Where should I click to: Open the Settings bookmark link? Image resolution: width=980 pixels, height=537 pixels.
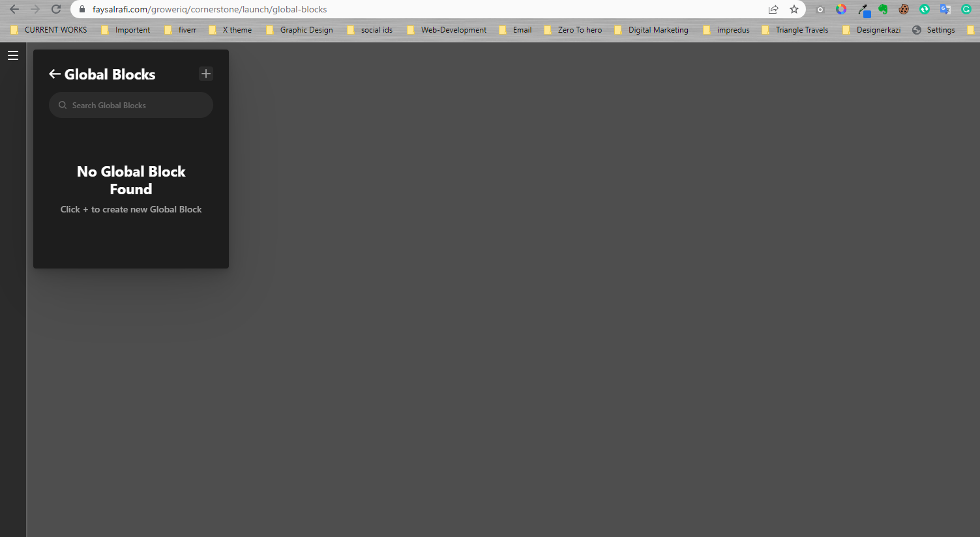[x=933, y=30]
